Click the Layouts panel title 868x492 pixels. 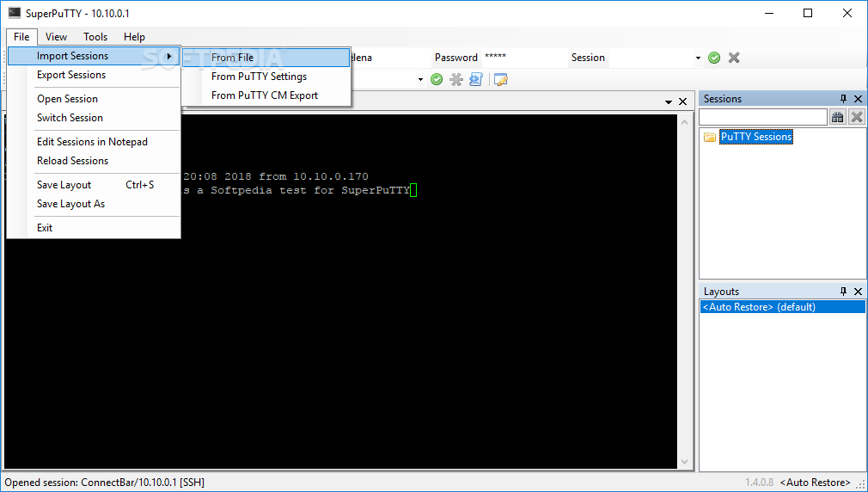(x=721, y=292)
